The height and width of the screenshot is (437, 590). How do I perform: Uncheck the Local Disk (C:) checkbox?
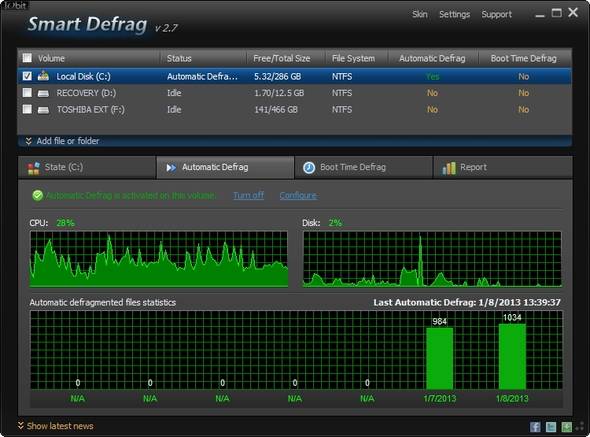coord(27,76)
